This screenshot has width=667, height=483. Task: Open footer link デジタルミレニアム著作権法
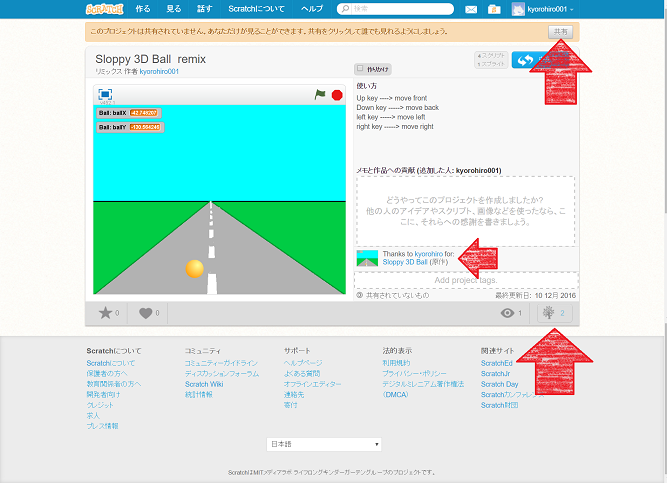pos(423,384)
